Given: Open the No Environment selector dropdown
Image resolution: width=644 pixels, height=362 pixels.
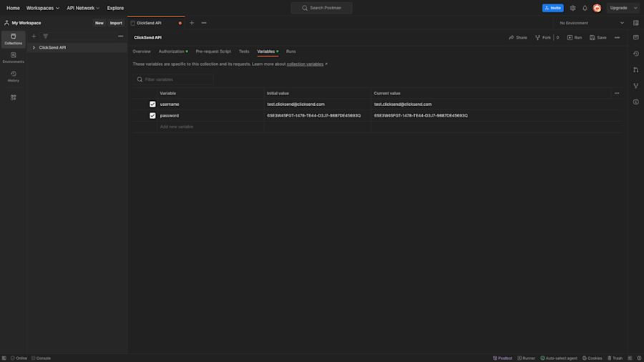Looking at the screenshot, I should [x=592, y=23].
